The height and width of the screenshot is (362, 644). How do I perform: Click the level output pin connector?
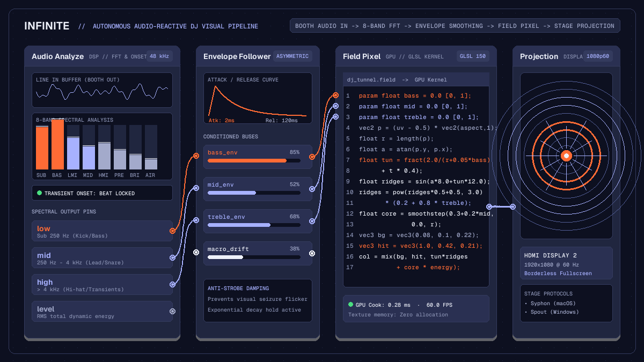pyautogui.click(x=172, y=311)
